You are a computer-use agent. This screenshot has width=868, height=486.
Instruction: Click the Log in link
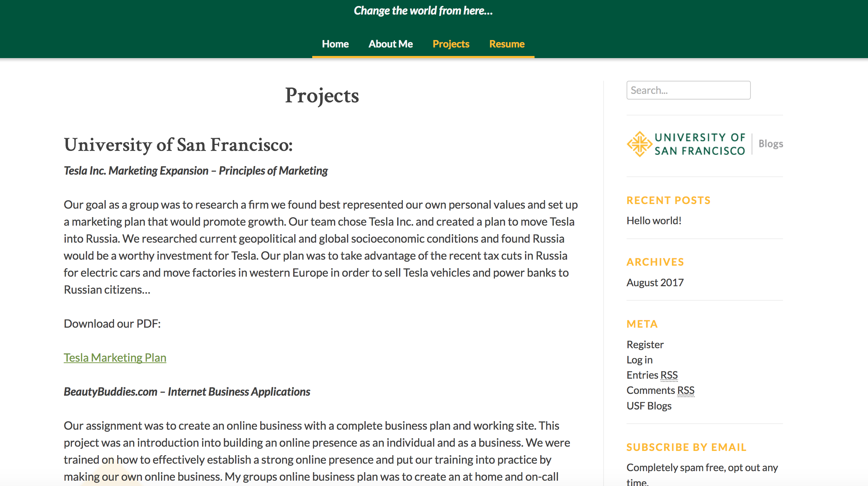pos(639,360)
